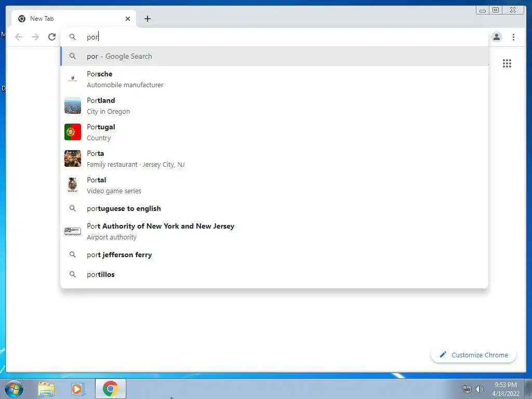Click the magnifier icon in address bar
The width and height of the screenshot is (532, 399).
point(73,37)
